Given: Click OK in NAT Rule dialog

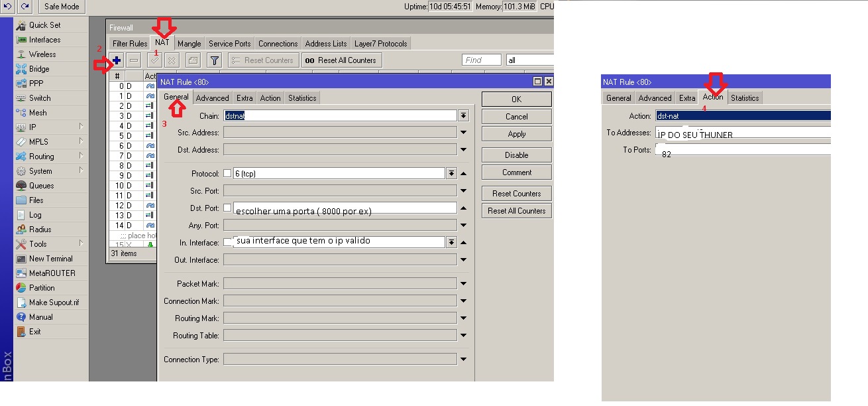Looking at the screenshot, I should point(517,99).
